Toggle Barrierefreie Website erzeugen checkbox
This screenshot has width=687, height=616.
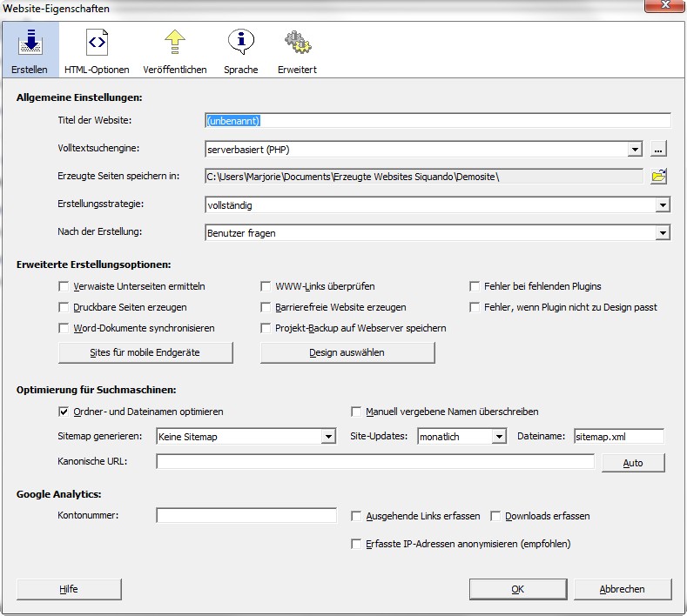[x=267, y=307]
